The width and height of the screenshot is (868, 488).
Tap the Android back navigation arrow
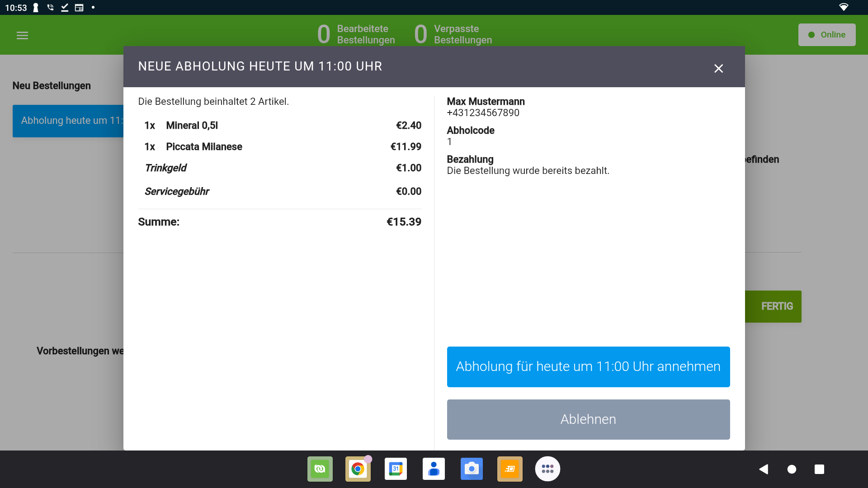(x=764, y=469)
